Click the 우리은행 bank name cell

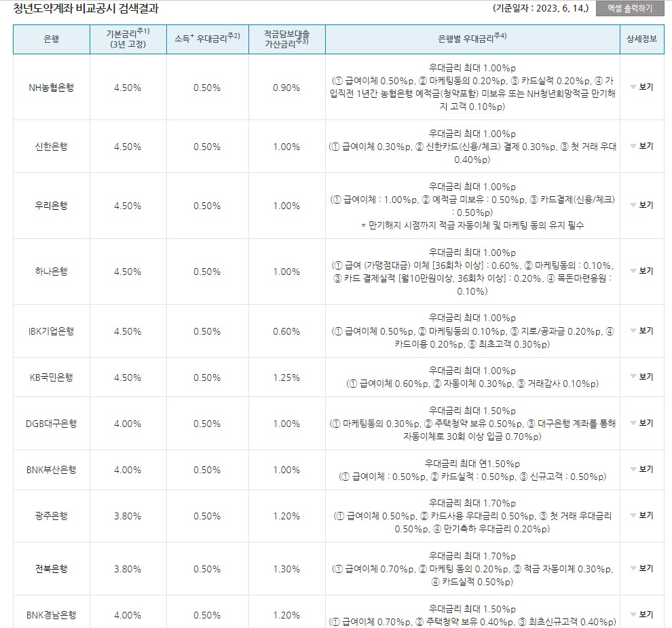click(x=52, y=206)
